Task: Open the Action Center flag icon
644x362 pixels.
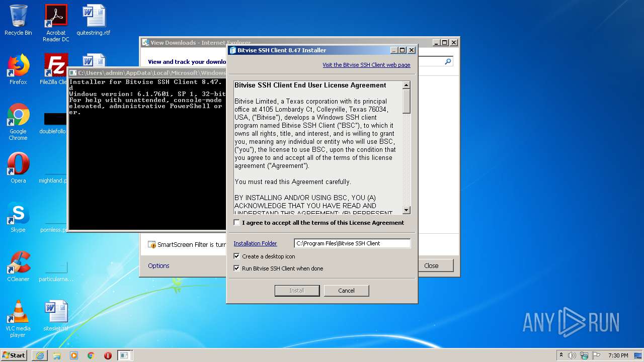Action: (596, 355)
